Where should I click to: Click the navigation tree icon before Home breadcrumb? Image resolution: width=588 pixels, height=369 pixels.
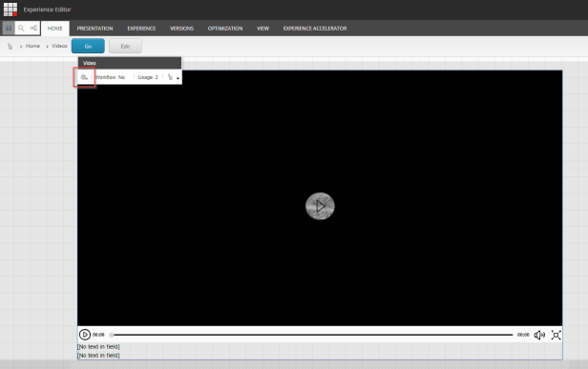click(10, 46)
